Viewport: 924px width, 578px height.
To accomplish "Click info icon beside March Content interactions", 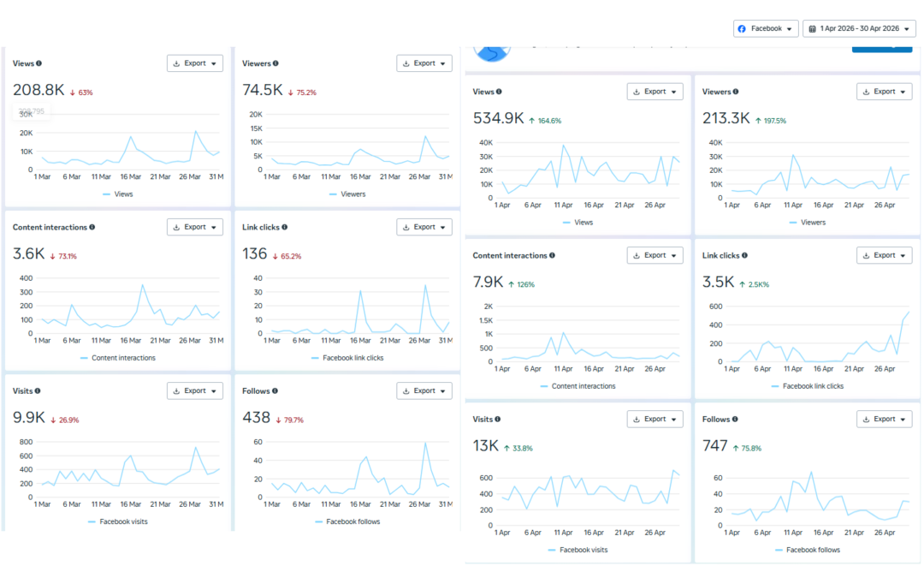I will pyautogui.click(x=92, y=227).
